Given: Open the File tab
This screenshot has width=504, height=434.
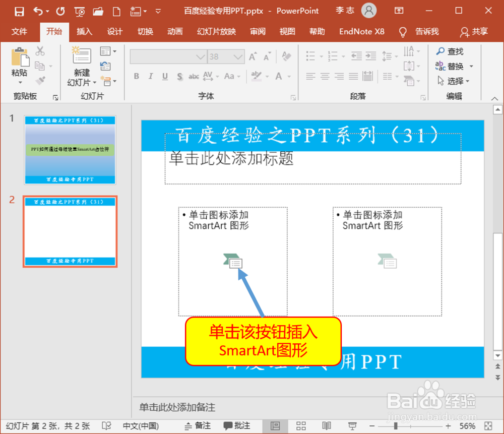Looking at the screenshot, I should (19, 32).
